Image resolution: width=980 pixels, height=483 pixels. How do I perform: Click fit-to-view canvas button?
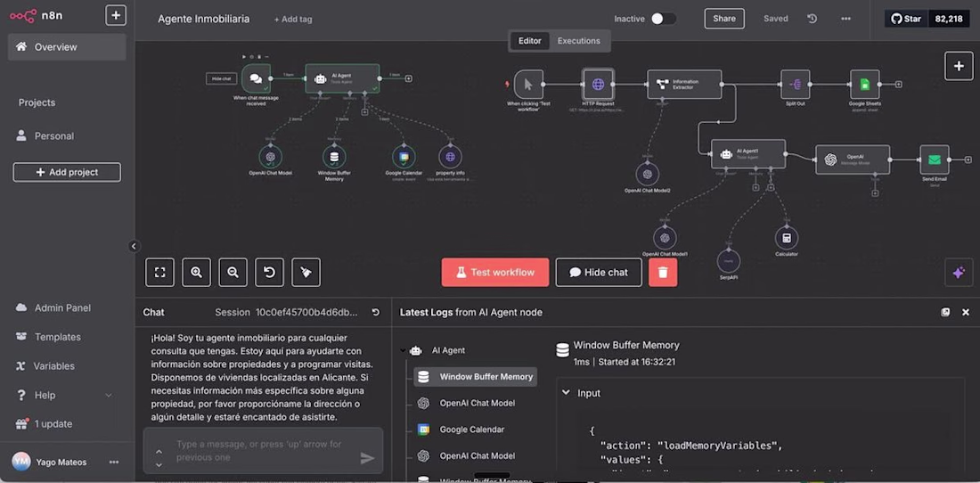160,273
